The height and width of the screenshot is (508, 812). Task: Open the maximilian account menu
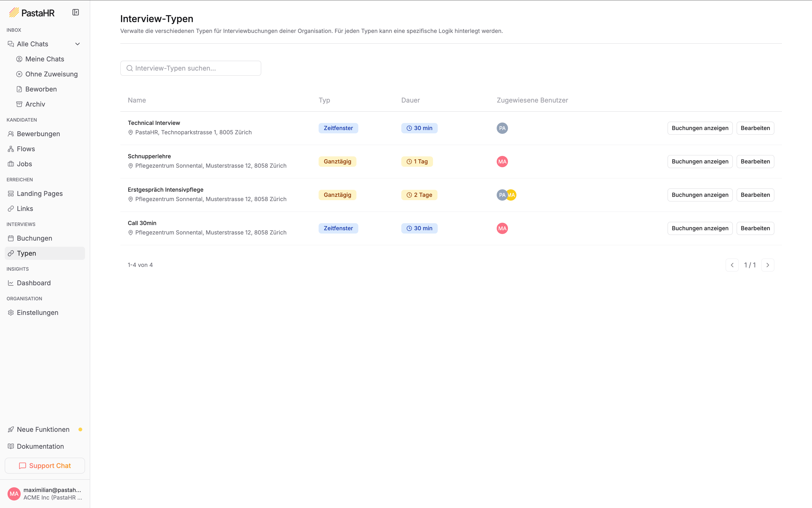(x=45, y=494)
